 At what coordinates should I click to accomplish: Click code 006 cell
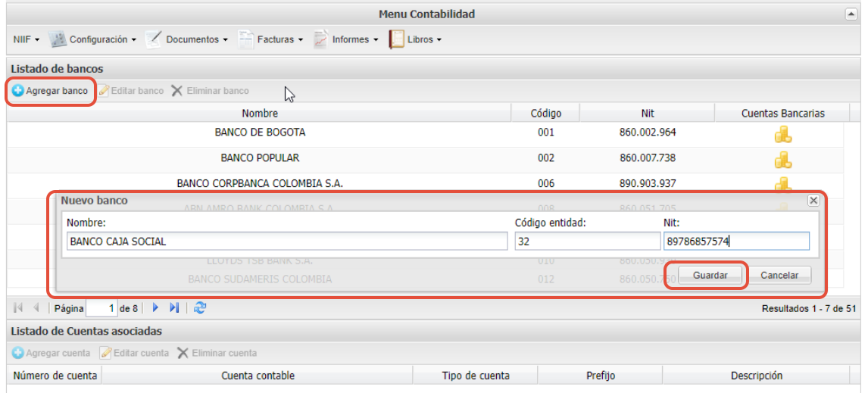click(545, 183)
